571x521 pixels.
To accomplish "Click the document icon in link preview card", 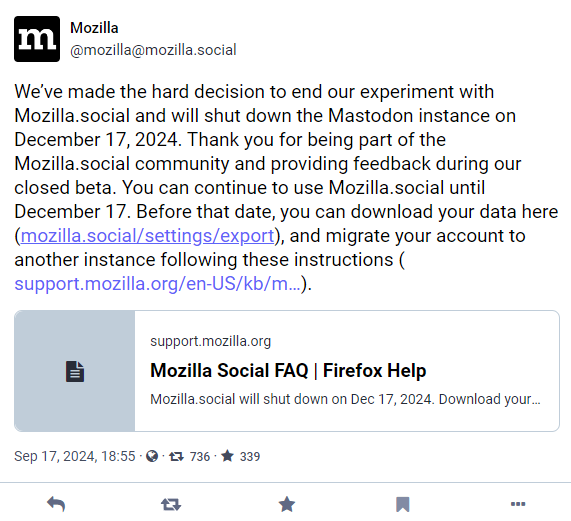I will click(75, 371).
